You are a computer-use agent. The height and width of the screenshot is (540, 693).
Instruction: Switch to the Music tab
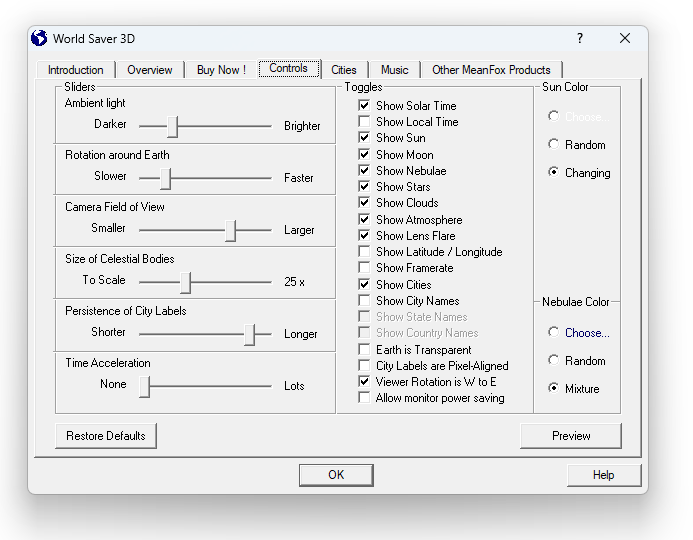pyautogui.click(x=394, y=70)
